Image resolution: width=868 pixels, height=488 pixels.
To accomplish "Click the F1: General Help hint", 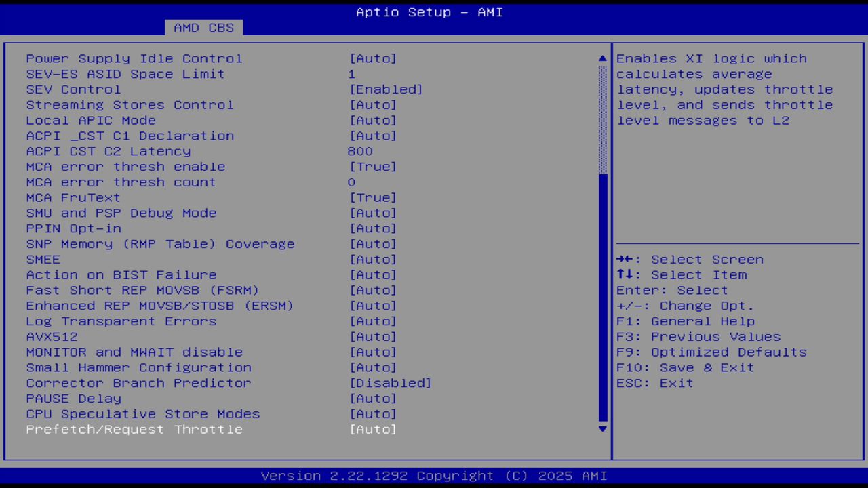I will tap(685, 321).
